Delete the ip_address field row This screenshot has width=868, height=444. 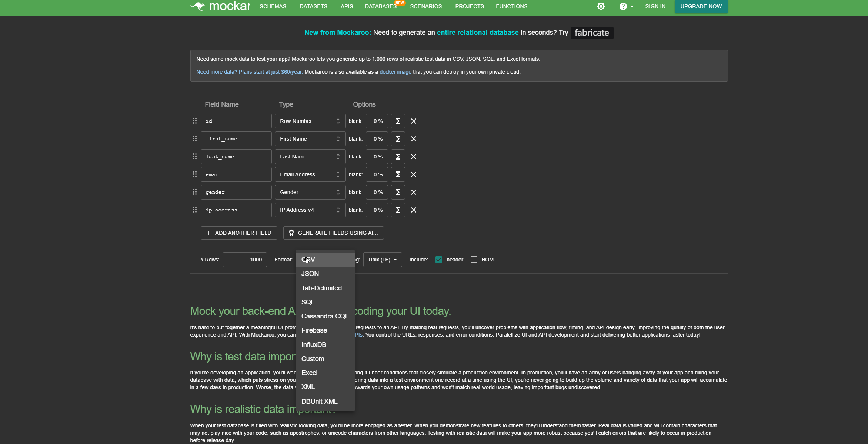click(x=414, y=210)
